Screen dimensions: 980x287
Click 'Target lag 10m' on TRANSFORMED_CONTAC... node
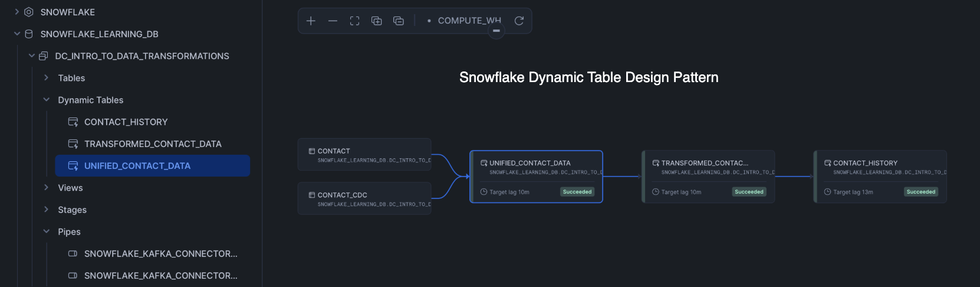pos(681,192)
